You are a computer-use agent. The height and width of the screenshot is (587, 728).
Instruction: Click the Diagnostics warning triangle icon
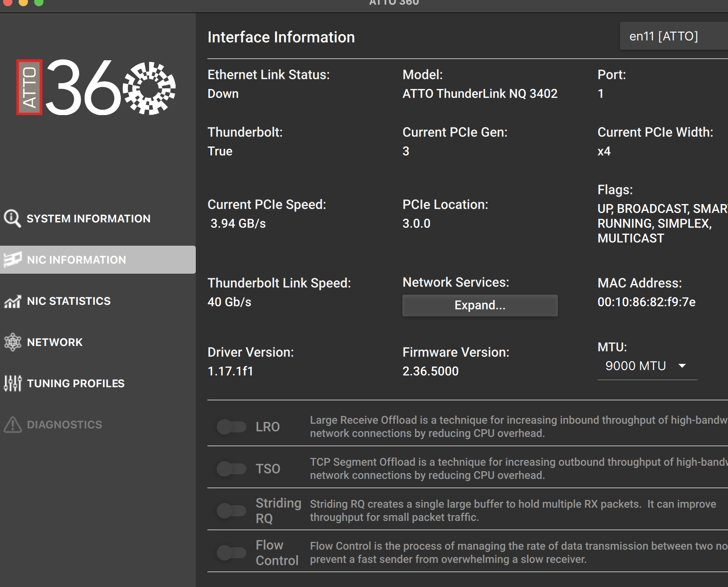click(x=12, y=425)
